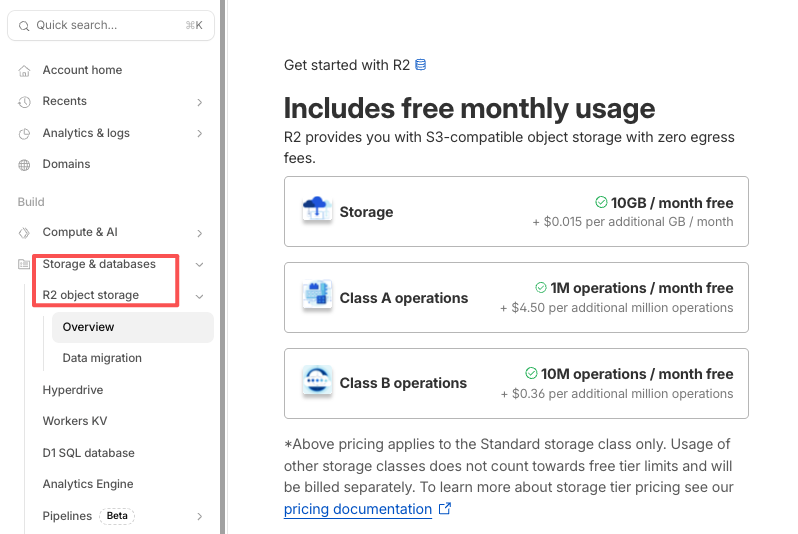Screen dimensions: 798x534
Task: Open Data migration
Action: 102,358
